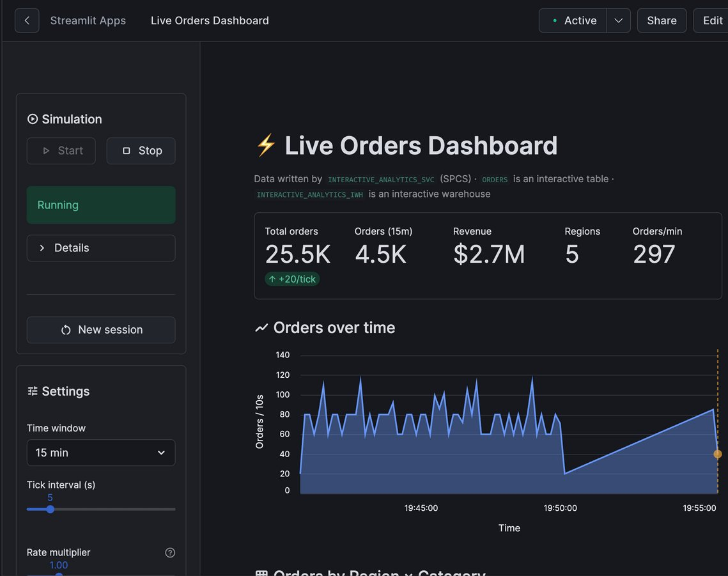This screenshot has width=728, height=576.
Task: Click the Orders / 10s axis title
Action: pyautogui.click(x=259, y=422)
